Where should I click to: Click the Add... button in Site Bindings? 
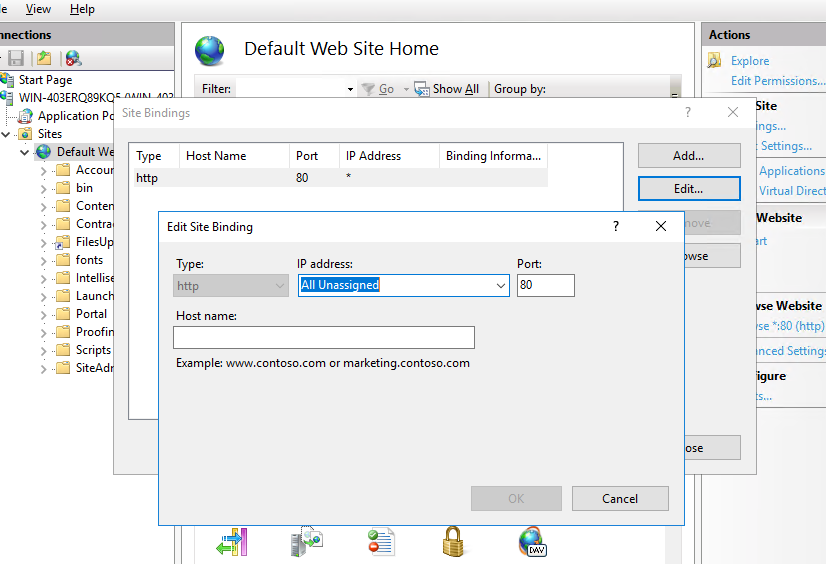click(689, 156)
